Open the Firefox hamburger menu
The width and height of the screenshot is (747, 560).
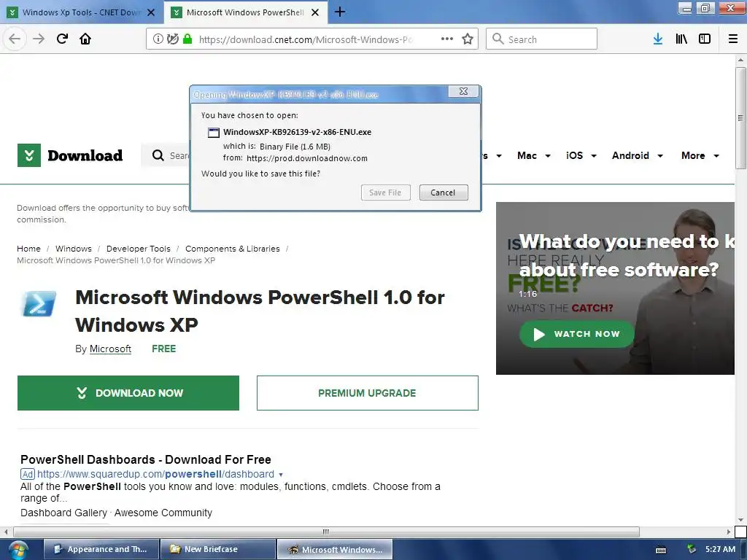pyautogui.click(x=733, y=39)
